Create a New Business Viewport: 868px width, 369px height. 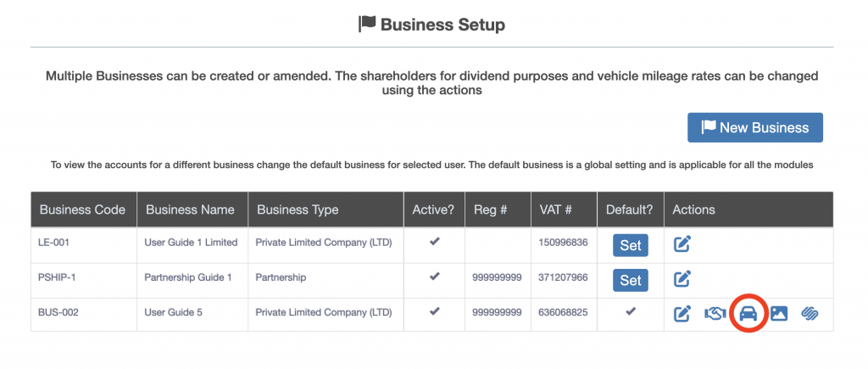[754, 128]
